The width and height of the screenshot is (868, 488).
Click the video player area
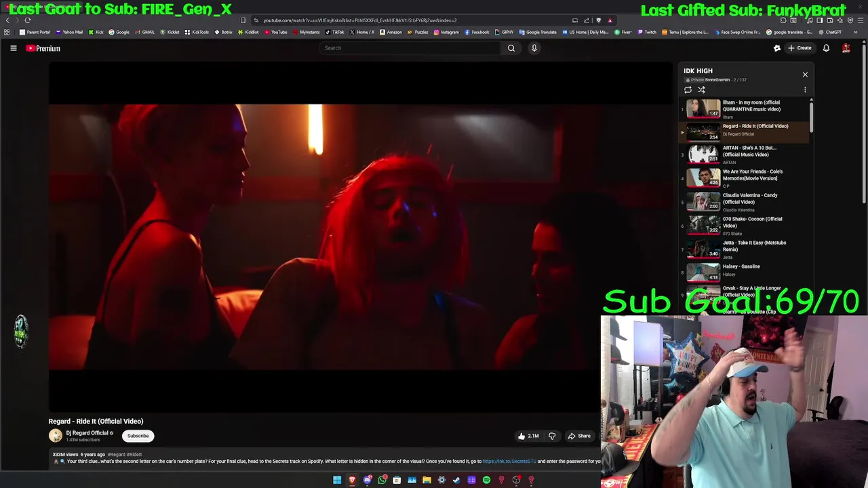(x=359, y=237)
